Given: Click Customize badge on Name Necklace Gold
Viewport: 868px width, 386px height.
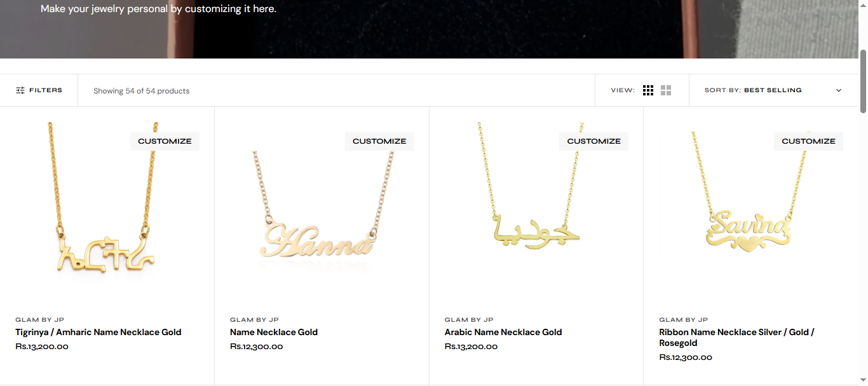Looking at the screenshot, I should pyautogui.click(x=379, y=141).
